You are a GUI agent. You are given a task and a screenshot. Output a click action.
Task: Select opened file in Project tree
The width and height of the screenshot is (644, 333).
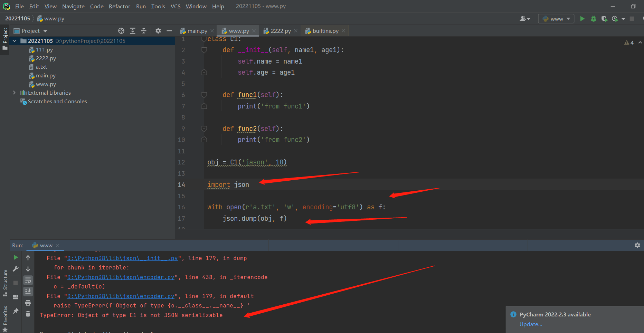click(121, 31)
